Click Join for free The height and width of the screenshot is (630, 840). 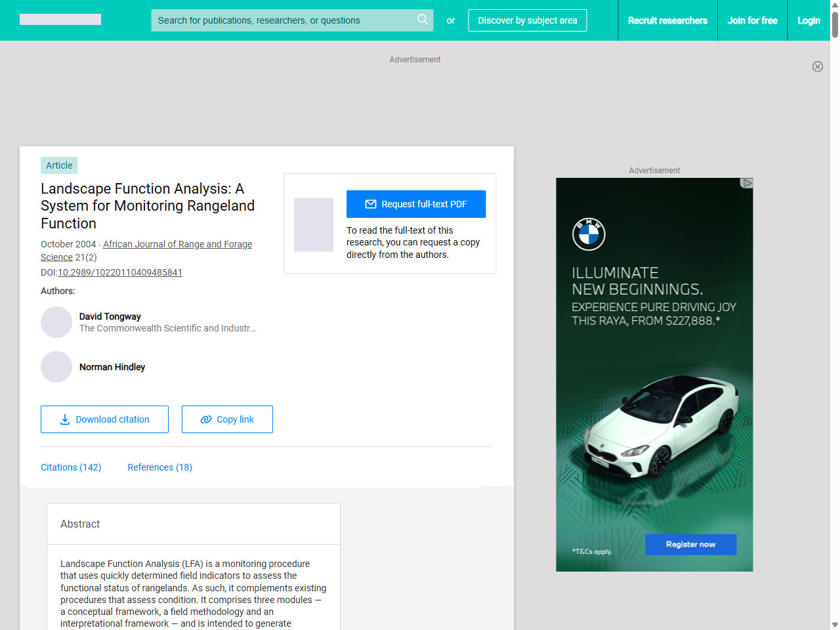click(752, 20)
